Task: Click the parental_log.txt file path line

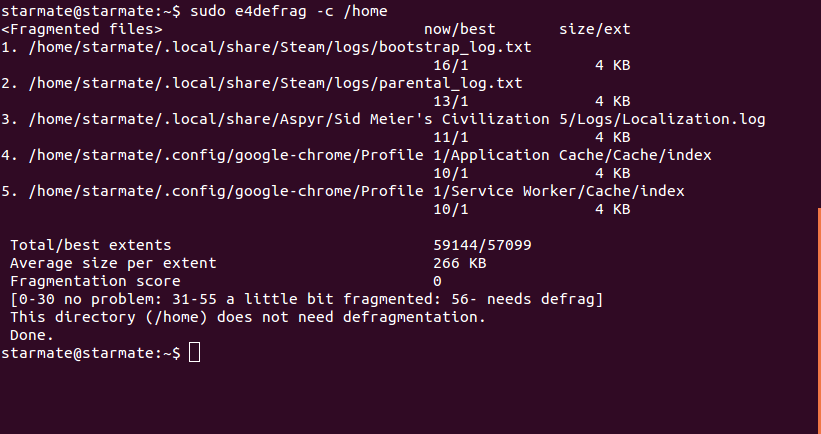Action: (275, 83)
